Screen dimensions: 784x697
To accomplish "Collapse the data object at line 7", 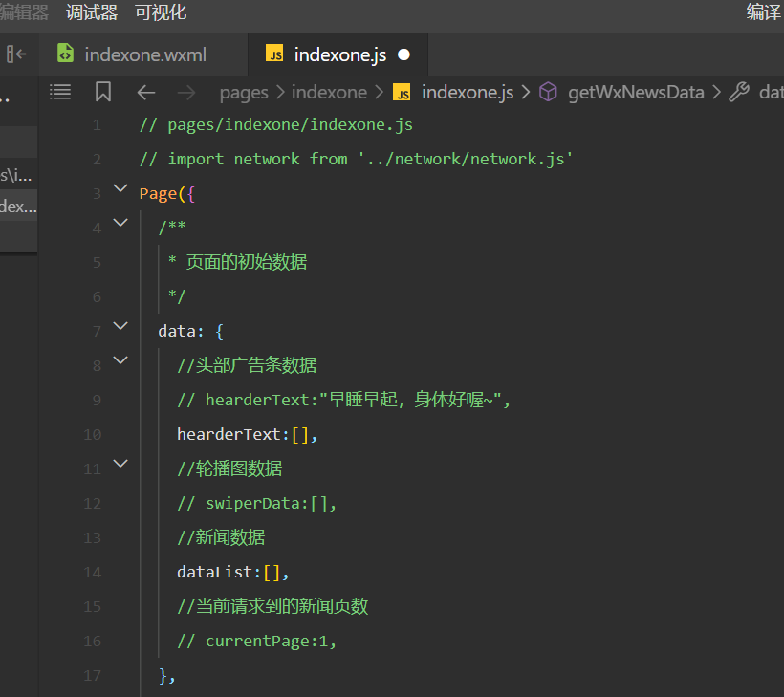I will pos(120,327).
